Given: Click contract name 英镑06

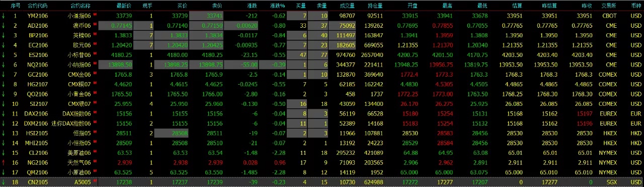Looking at the screenshot, I should [x=82, y=35].
